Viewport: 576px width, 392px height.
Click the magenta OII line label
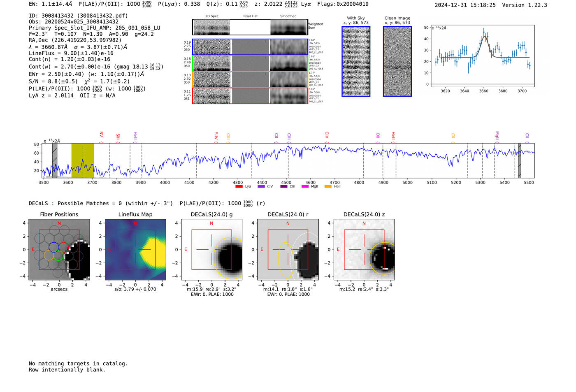tap(378, 135)
